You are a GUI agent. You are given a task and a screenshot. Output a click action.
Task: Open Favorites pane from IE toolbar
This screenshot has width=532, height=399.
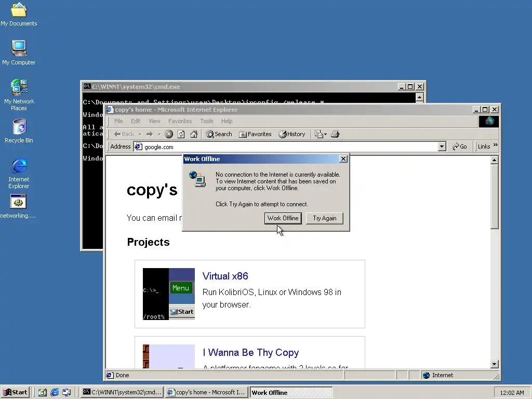tap(255, 134)
